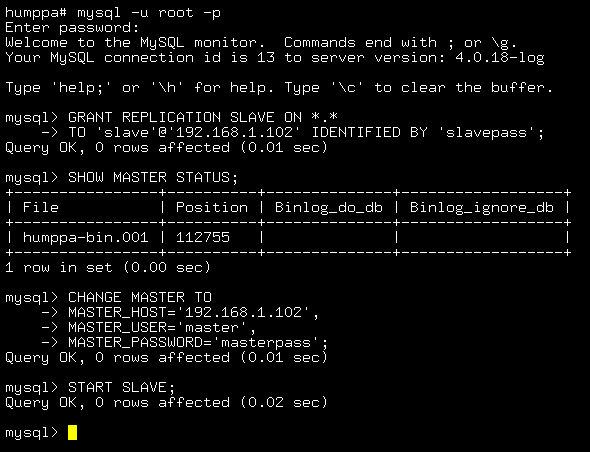Click the 'Enter password:' prompt line
590x452 pixels.
[x=72, y=27]
